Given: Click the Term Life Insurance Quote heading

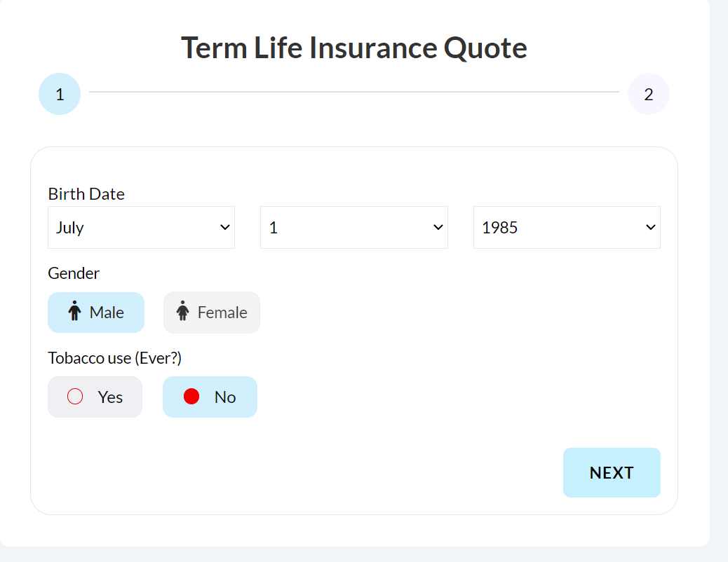Looking at the screenshot, I should click(353, 47).
